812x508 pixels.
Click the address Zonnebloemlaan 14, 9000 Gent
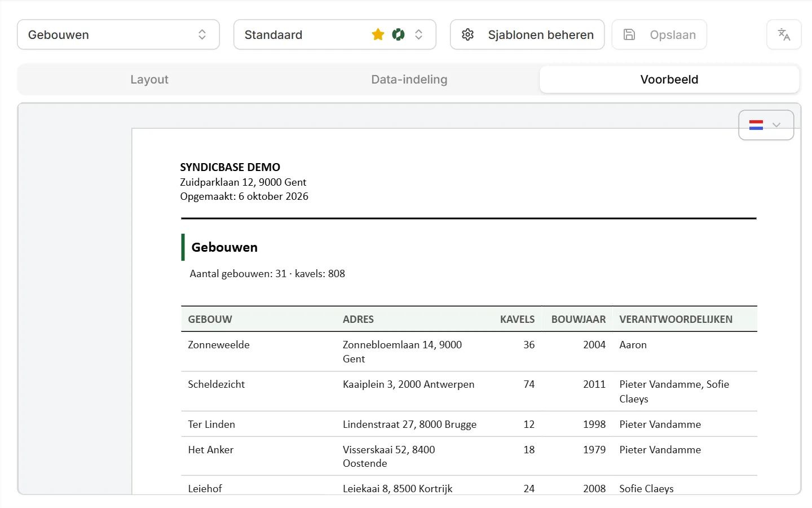(x=402, y=352)
